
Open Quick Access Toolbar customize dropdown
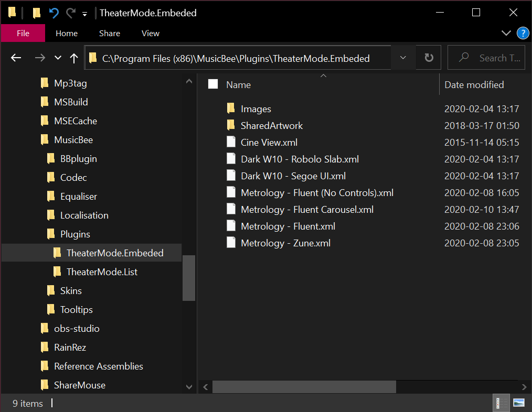coord(84,14)
